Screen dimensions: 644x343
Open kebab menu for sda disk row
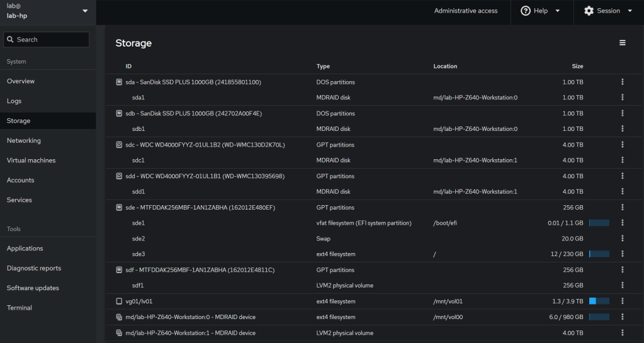click(622, 82)
